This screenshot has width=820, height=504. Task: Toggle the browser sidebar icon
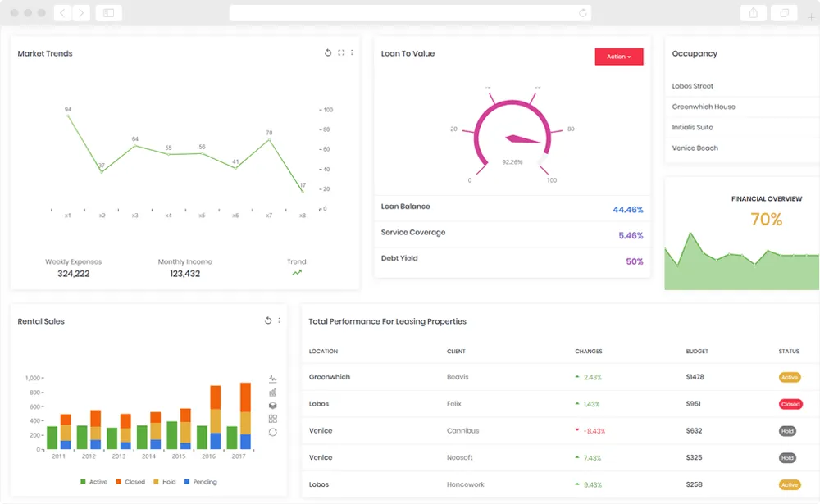(x=109, y=12)
